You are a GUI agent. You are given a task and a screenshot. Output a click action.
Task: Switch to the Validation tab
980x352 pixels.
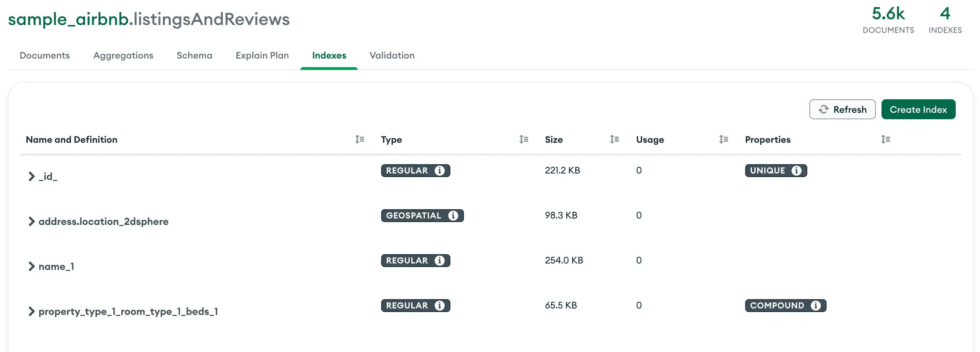click(x=392, y=56)
